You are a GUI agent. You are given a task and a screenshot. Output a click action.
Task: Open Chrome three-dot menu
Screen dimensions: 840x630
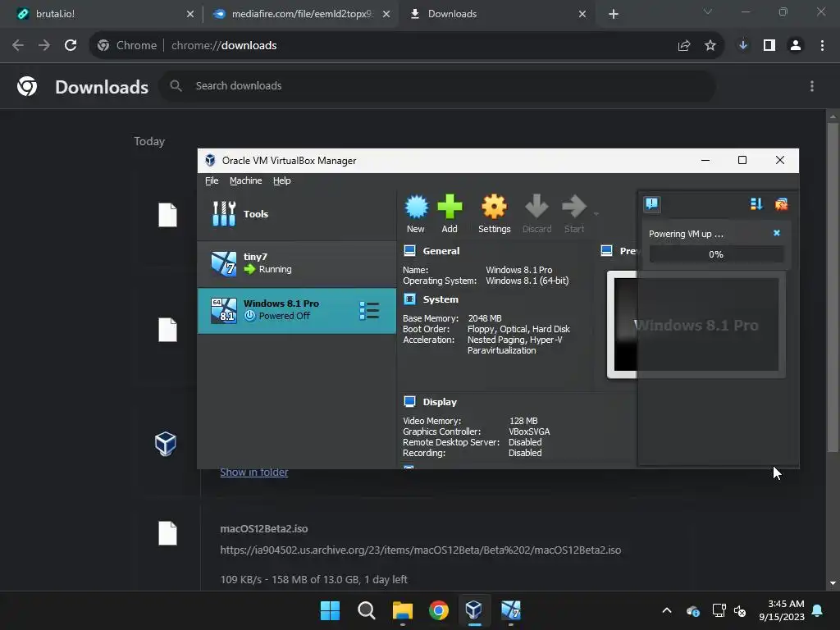[x=822, y=46]
